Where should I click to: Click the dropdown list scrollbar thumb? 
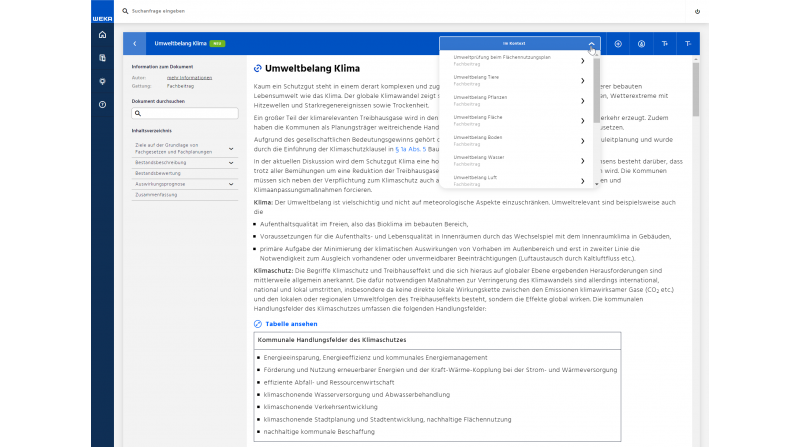tap(596, 90)
